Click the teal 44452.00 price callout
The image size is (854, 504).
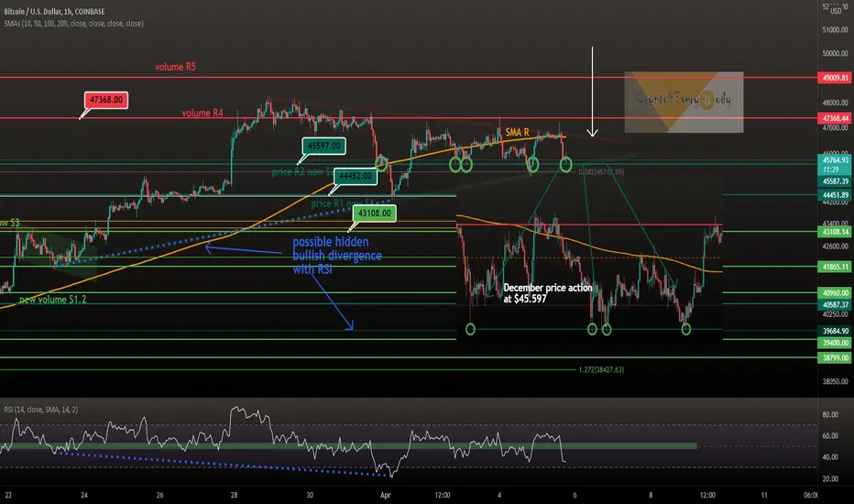[x=356, y=176]
